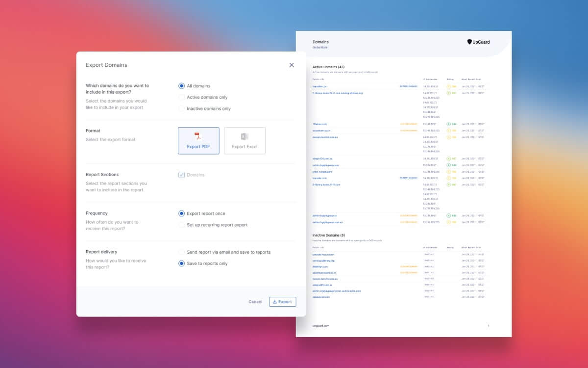Click the Active Domains (43) heading
Screen dimensions: 588x368
(x=328, y=67)
